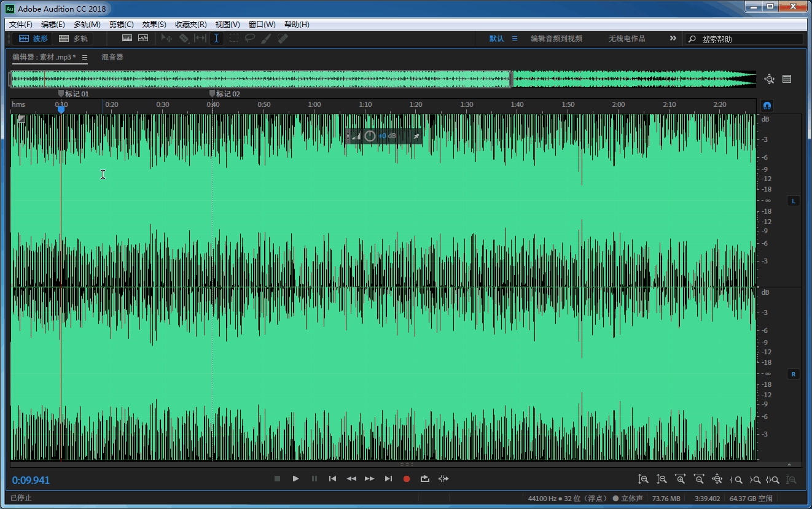Select the 默认 workspace
Viewport: 812px width, 509px height.
pos(496,39)
